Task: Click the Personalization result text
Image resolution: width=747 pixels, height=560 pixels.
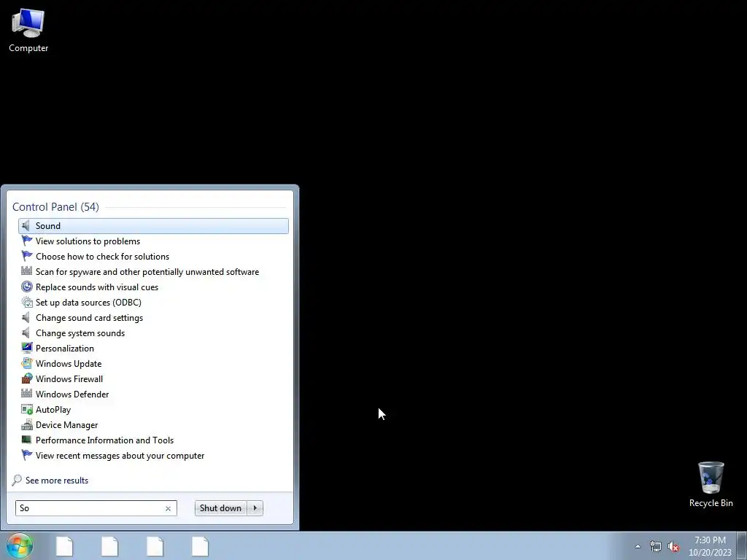Action: (65, 348)
